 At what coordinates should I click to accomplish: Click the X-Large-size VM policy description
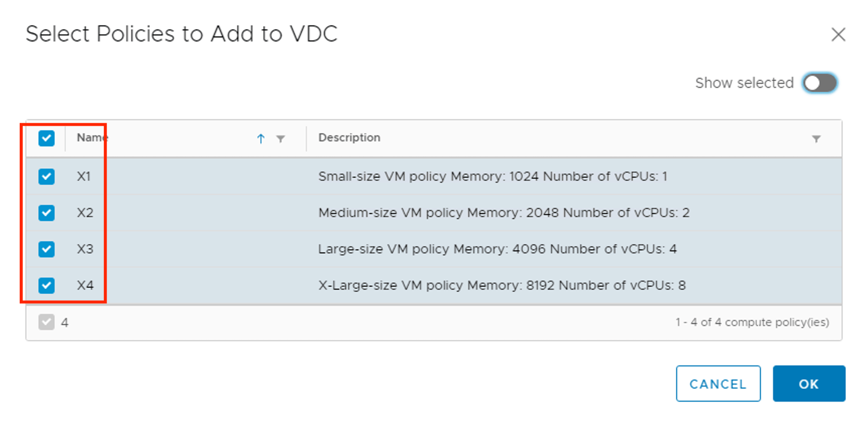pyautogui.click(x=502, y=285)
